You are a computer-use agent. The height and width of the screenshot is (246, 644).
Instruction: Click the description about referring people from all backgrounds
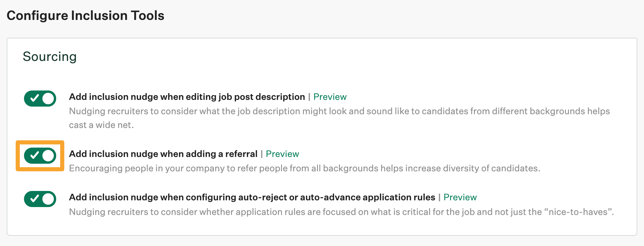click(x=304, y=168)
